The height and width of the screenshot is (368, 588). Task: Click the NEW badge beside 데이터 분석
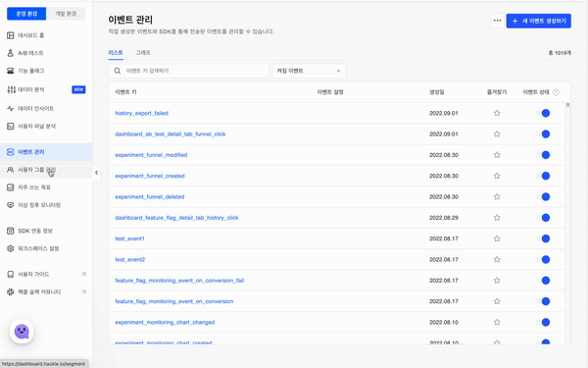(x=78, y=89)
